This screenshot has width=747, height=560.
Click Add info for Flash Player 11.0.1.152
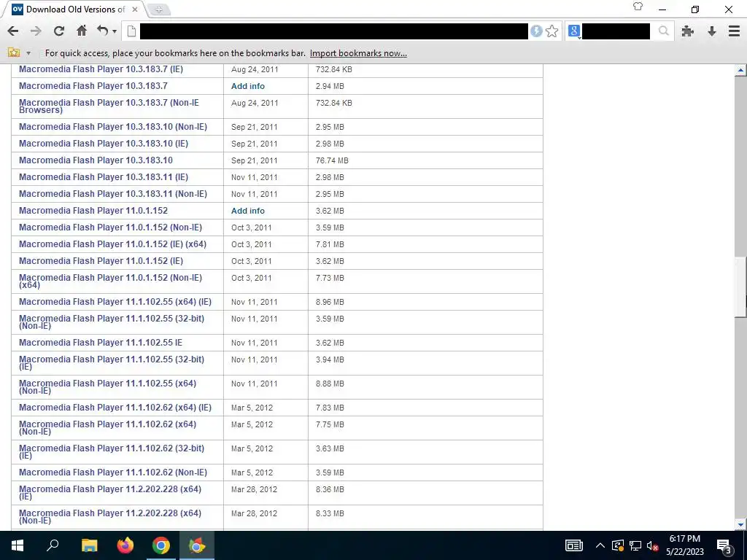pos(248,211)
